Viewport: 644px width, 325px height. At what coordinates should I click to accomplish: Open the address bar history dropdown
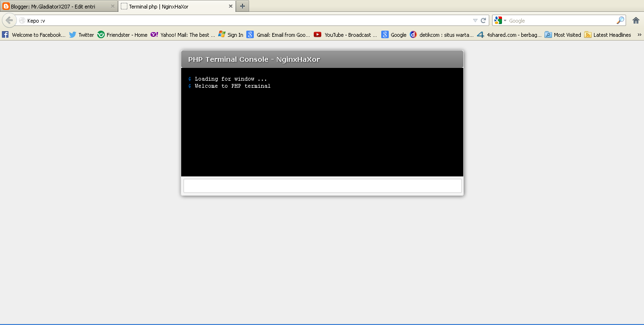pyautogui.click(x=475, y=20)
